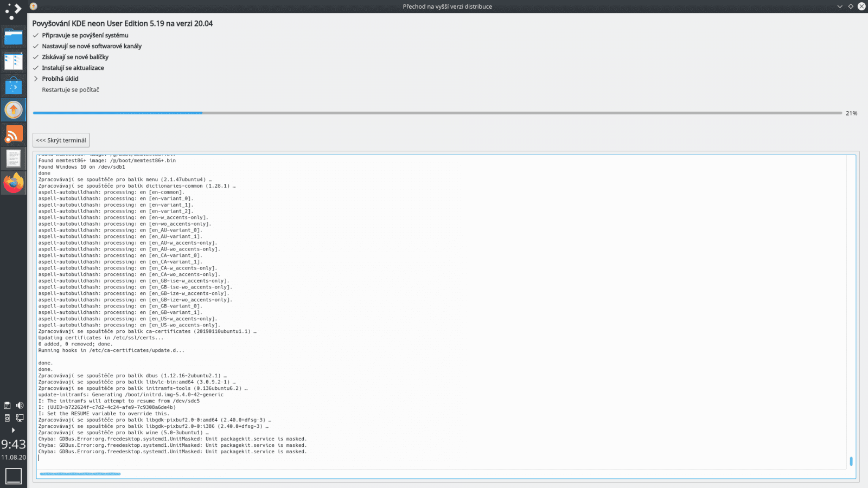The height and width of the screenshot is (488, 868).
Task: Open Firefox from the sidebar
Action: tap(14, 183)
